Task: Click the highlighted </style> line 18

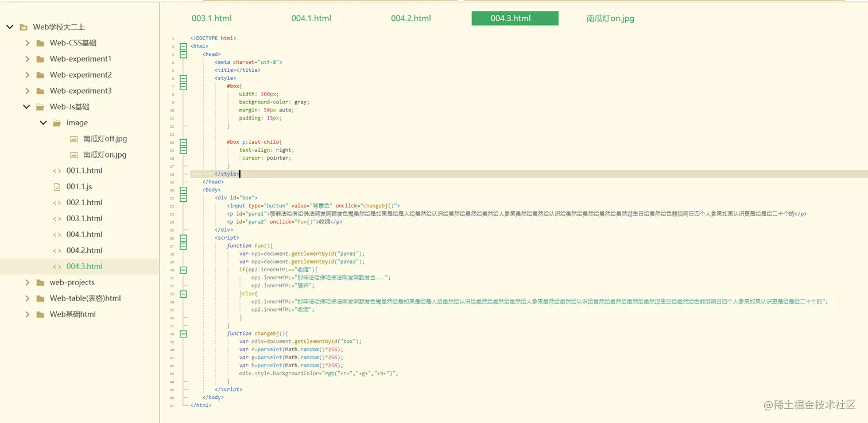Action: pos(529,174)
